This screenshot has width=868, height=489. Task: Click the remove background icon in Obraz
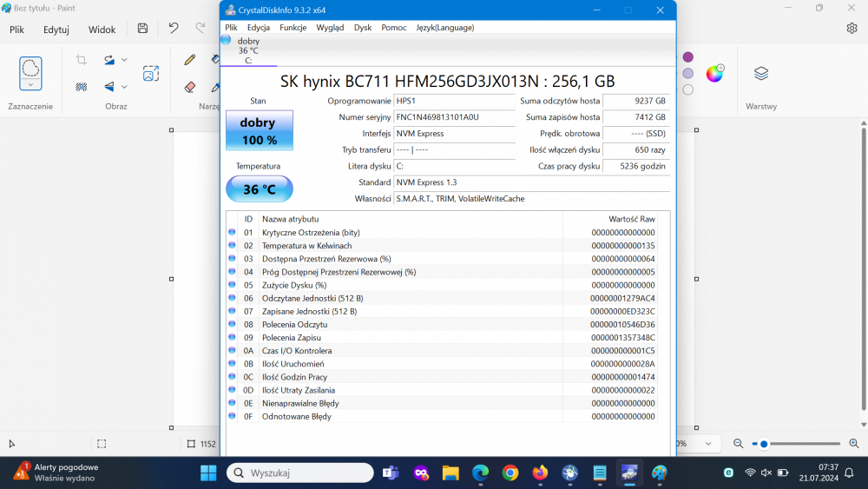[x=151, y=74]
